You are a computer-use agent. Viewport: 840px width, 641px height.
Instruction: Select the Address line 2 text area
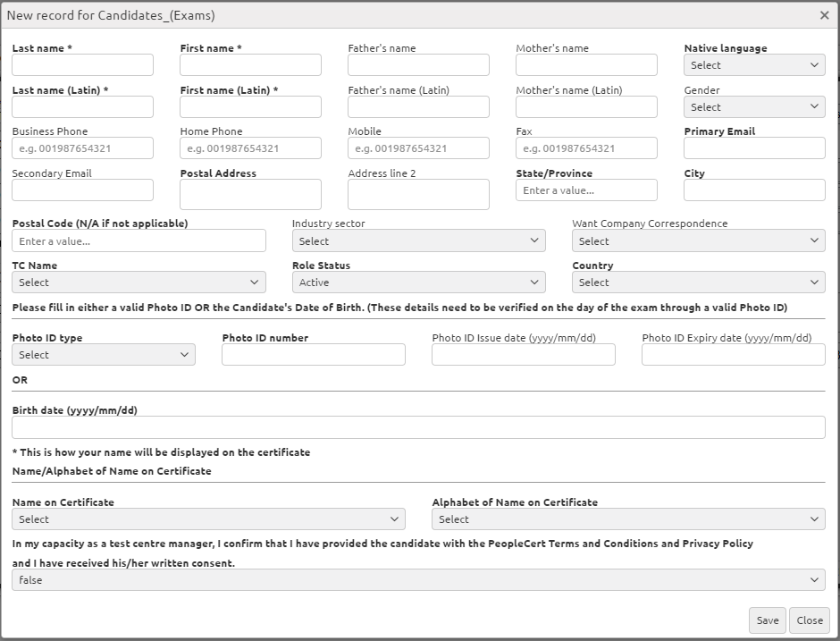[418, 194]
